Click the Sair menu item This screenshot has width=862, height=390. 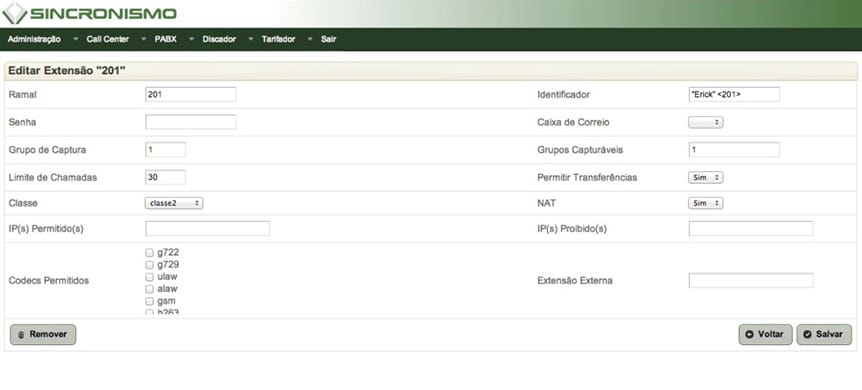pyautogui.click(x=328, y=39)
